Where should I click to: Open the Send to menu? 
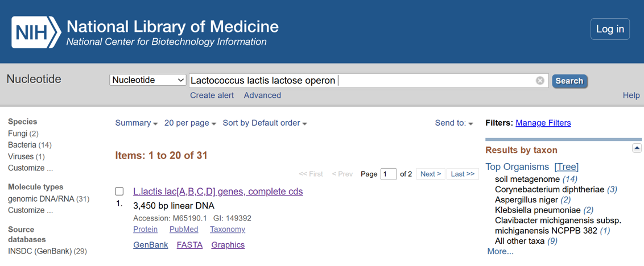[x=454, y=123]
